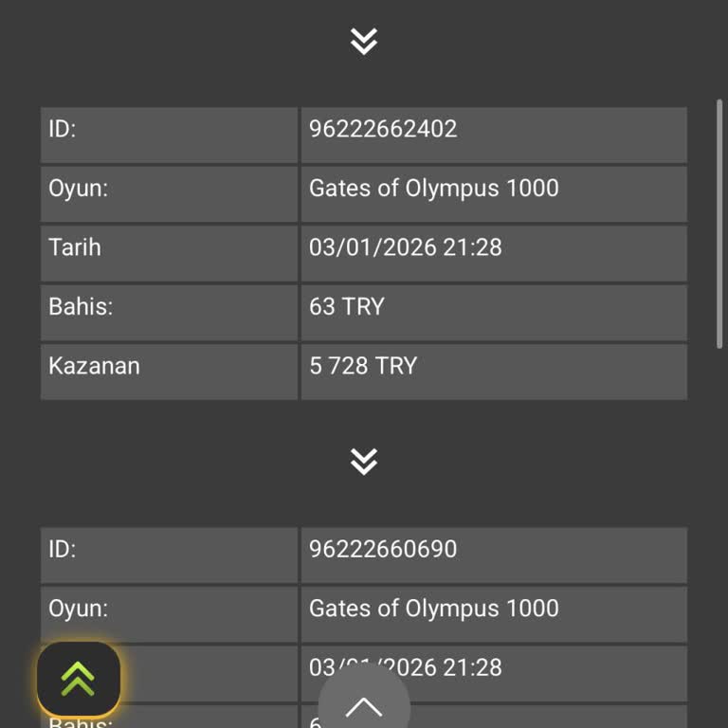728x728 pixels.
Task: Tap the green scroll-to-top double arrow button
Action: [79, 679]
